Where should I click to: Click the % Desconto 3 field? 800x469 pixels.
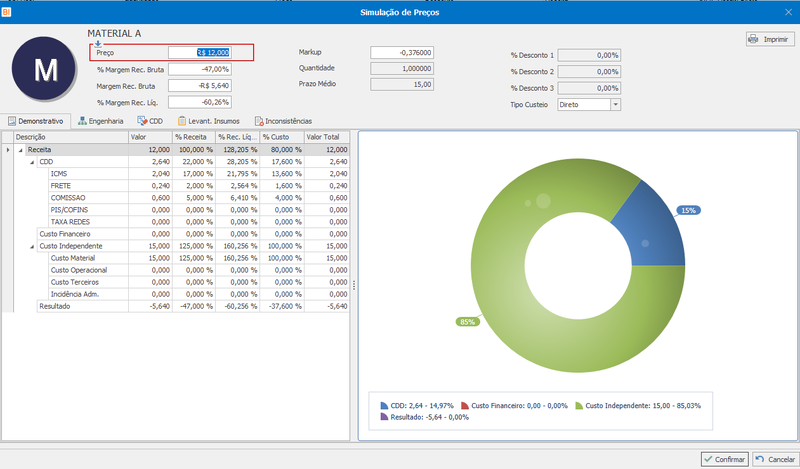pyautogui.click(x=589, y=88)
